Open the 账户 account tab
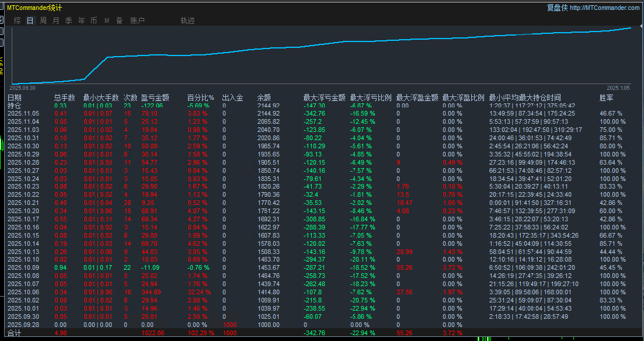Viewport: 644px width, 341px height. click(x=137, y=20)
